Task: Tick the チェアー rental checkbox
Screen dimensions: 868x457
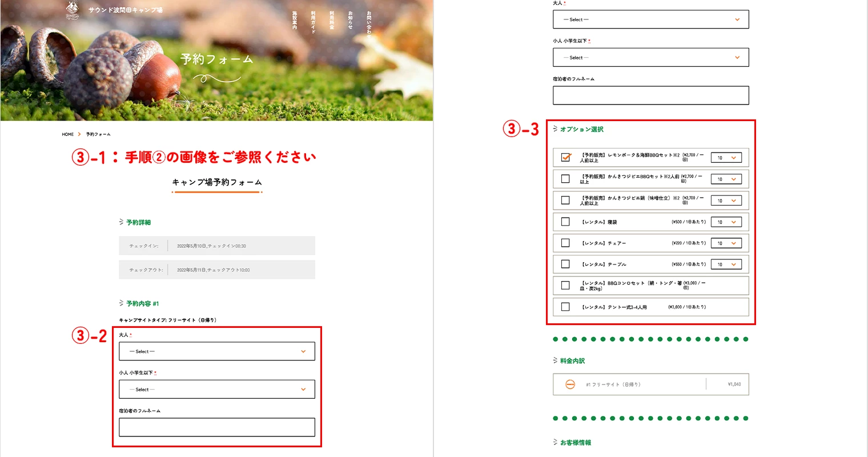Action: pos(565,243)
